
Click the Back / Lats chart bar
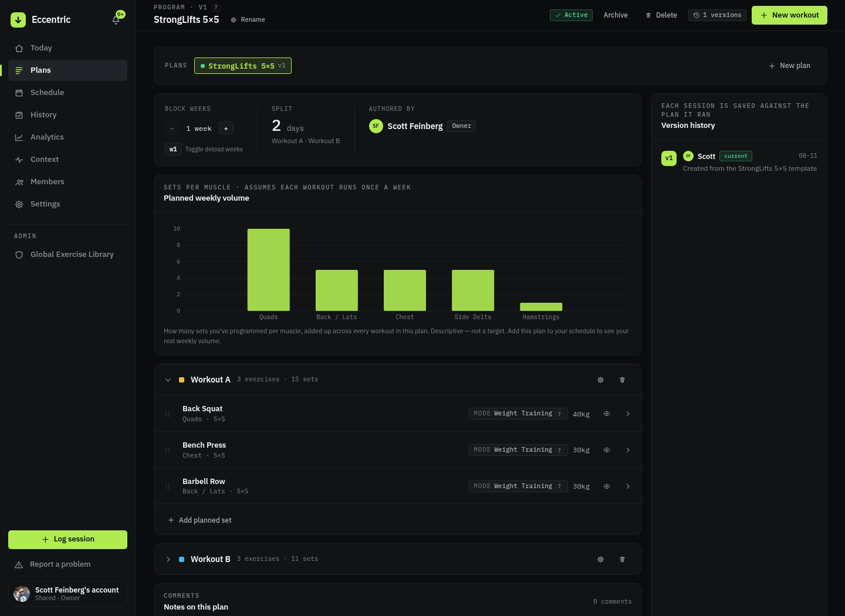[x=337, y=290]
